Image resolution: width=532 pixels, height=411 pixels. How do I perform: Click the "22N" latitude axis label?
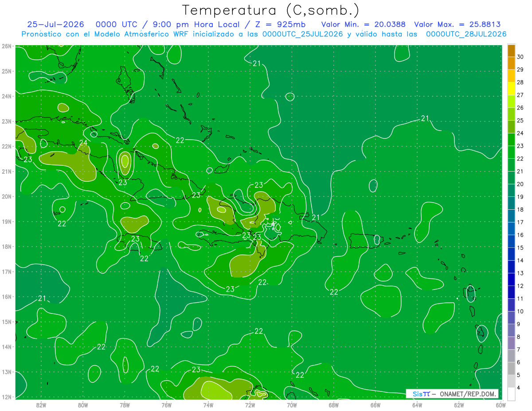[x=7, y=146]
